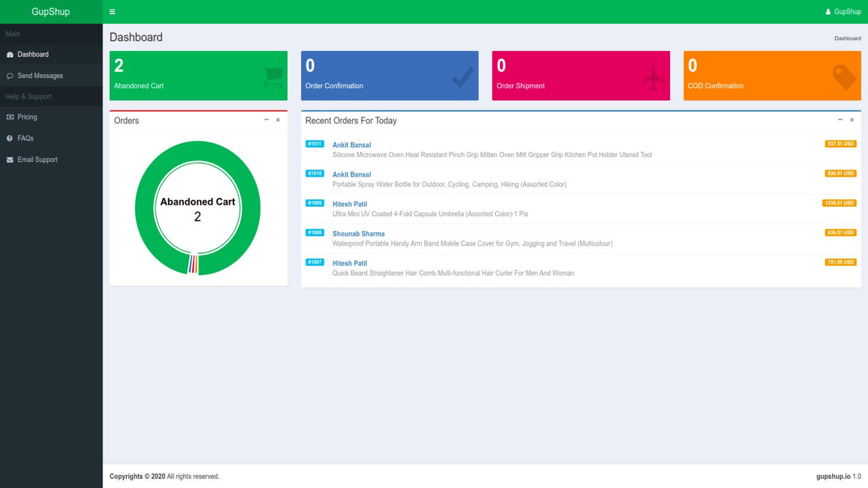Click the #1009 order badge
This screenshot has width=868, height=488.
coord(314,203)
